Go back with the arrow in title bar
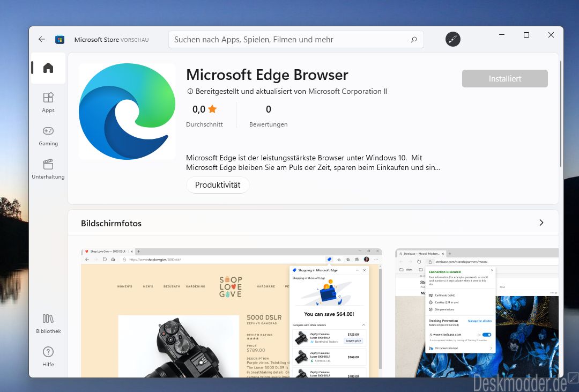This screenshot has height=392, width=579. [42, 39]
